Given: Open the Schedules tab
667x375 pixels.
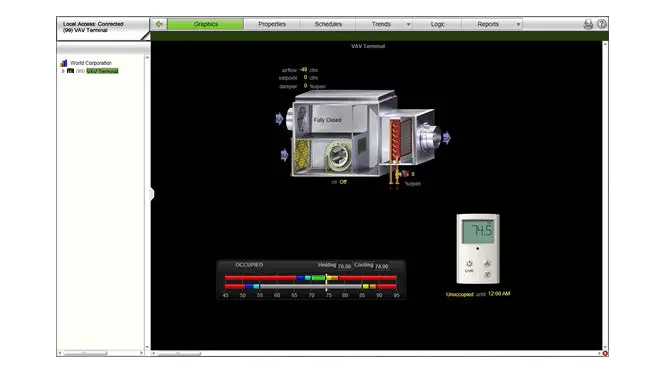Looking at the screenshot, I should click(x=328, y=24).
